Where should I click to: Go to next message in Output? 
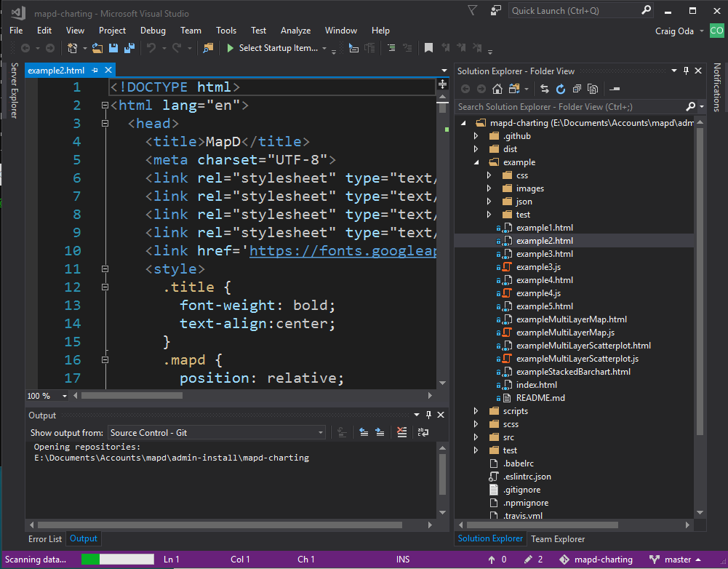pyautogui.click(x=380, y=432)
